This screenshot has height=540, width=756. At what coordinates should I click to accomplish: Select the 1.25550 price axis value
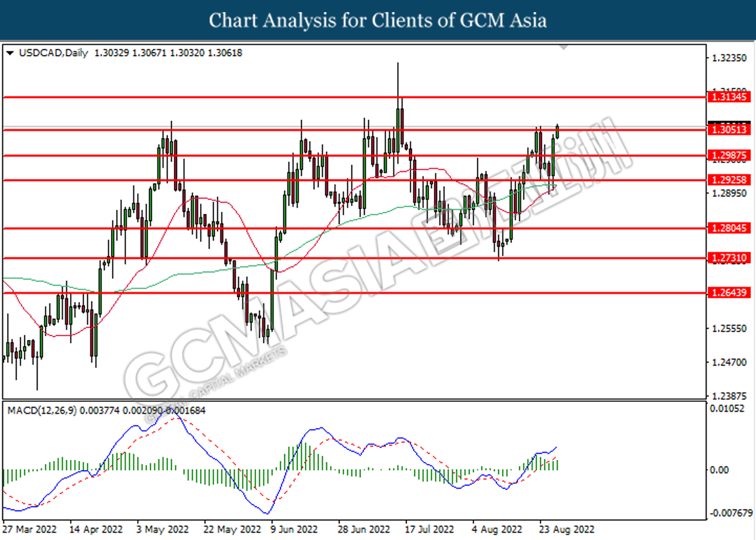click(x=729, y=328)
